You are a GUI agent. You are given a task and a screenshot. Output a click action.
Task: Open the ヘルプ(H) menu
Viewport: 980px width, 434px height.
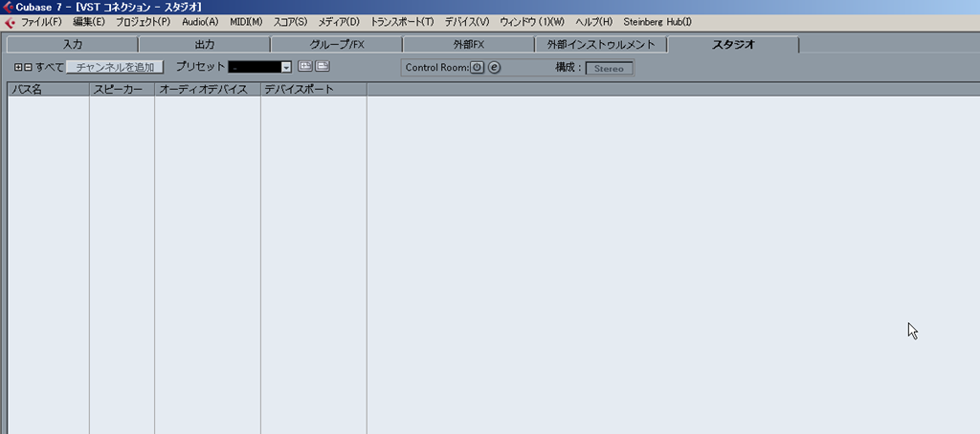593,22
